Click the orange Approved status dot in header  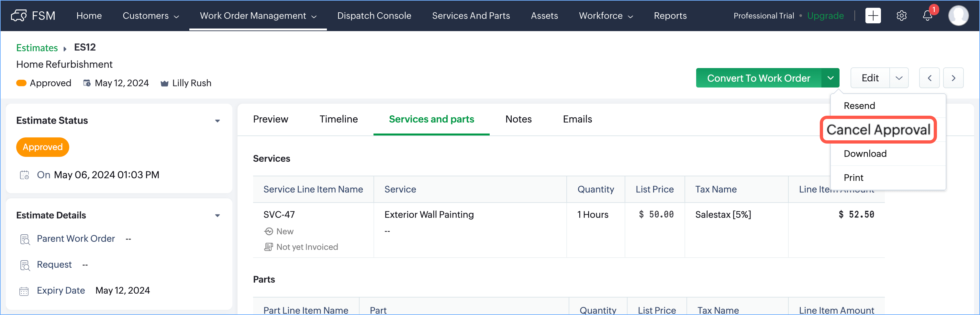pos(21,83)
